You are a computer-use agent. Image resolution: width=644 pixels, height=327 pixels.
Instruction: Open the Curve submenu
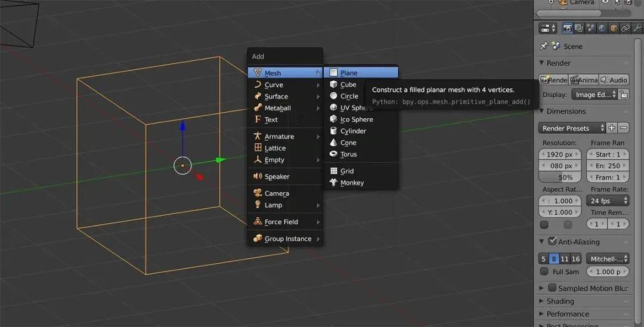pyautogui.click(x=285, y=85)
